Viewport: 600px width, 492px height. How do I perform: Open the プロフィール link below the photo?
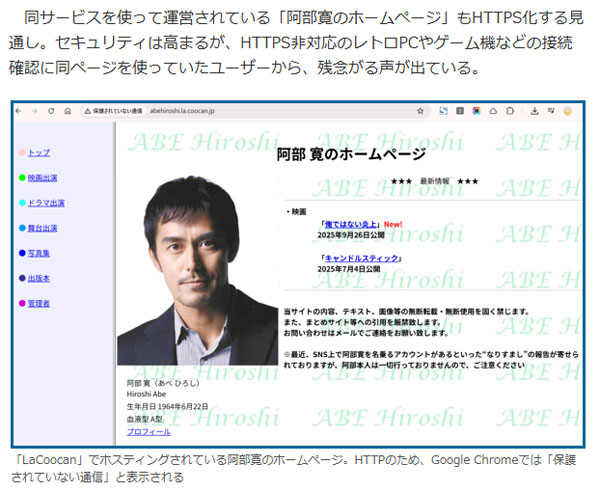click(x=148, y=432)
